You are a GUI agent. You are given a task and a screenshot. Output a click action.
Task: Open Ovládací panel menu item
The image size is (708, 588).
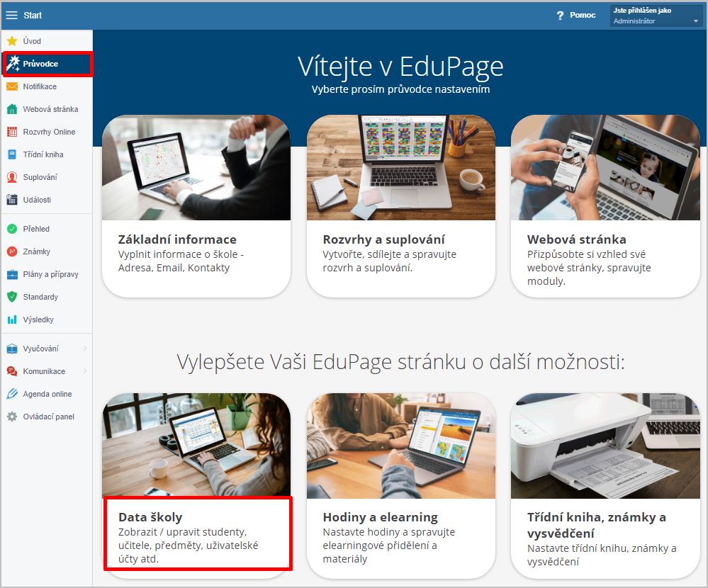(49, 417)
